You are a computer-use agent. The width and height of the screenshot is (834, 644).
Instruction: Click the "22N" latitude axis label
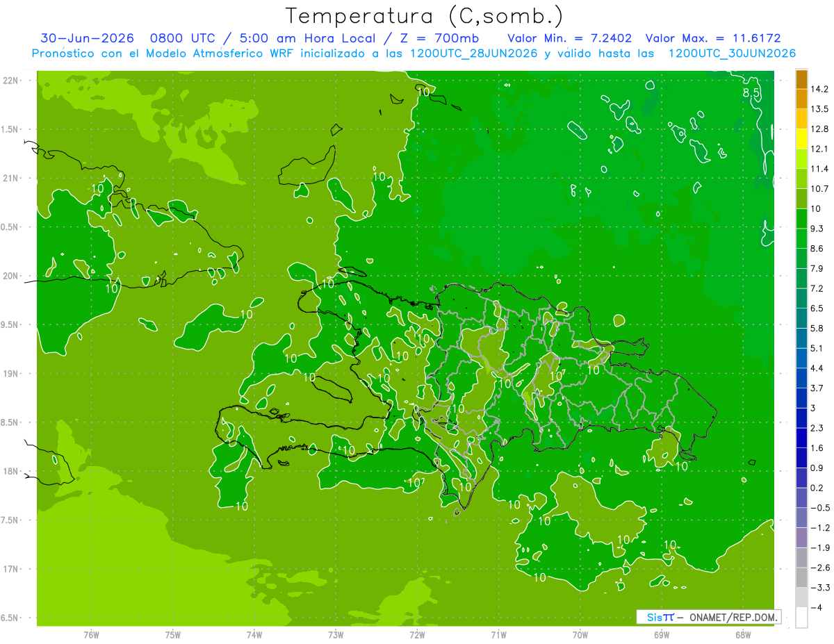10,81
